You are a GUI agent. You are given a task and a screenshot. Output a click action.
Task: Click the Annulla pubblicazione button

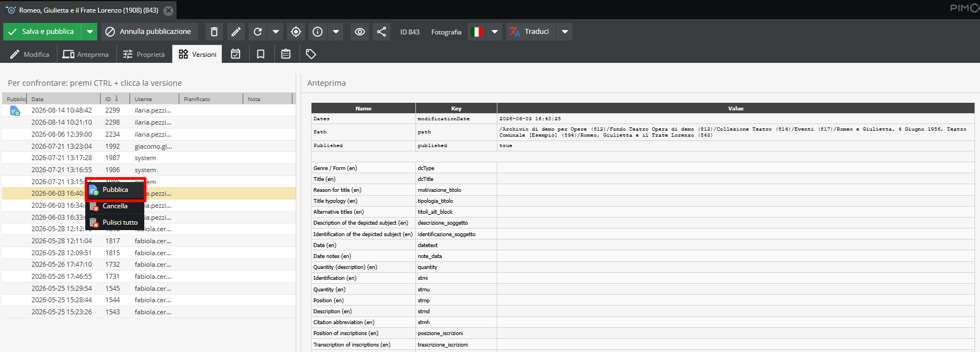point(148,32)
